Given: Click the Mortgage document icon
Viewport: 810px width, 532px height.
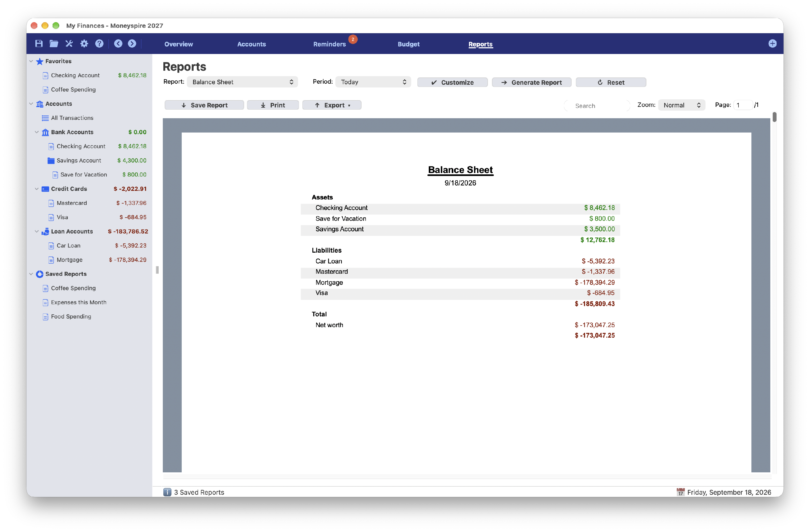Looking at the screenshot, I should [51, 260].
